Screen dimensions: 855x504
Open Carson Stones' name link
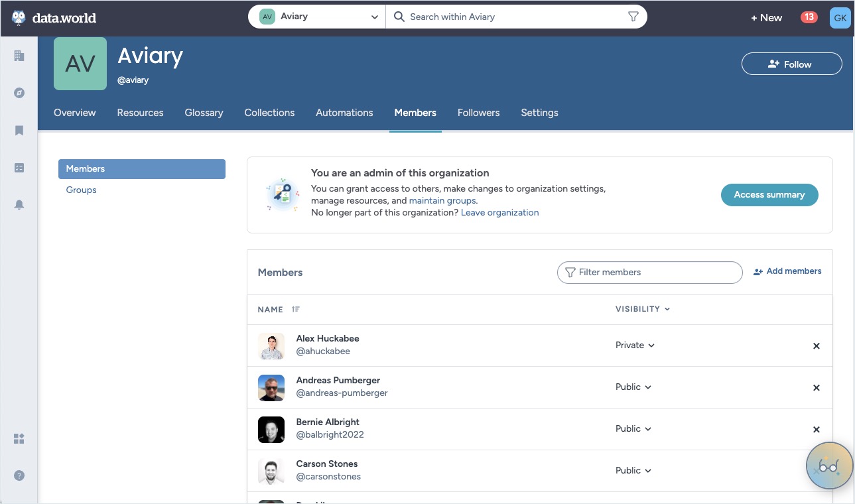coord(327,464)
